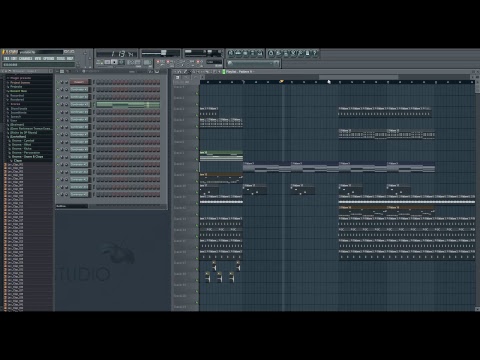480x360 pixels.
Task: Expand the Projects browser folder
Action: coord(16,87)
